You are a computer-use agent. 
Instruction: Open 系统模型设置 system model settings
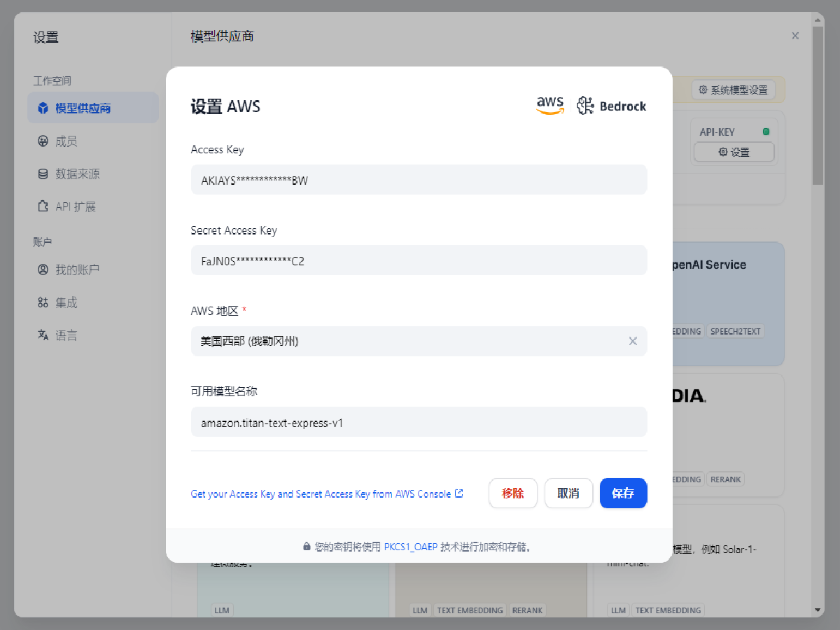733,90
